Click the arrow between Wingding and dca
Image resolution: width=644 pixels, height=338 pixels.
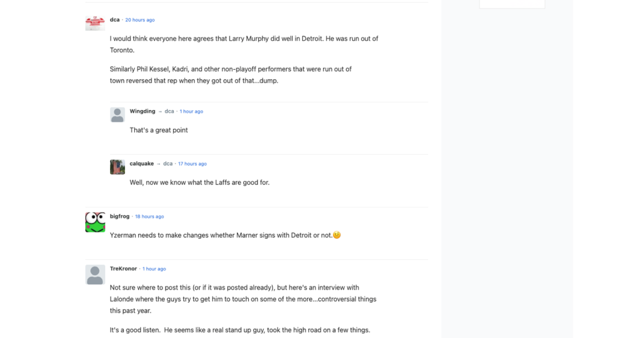159,111
